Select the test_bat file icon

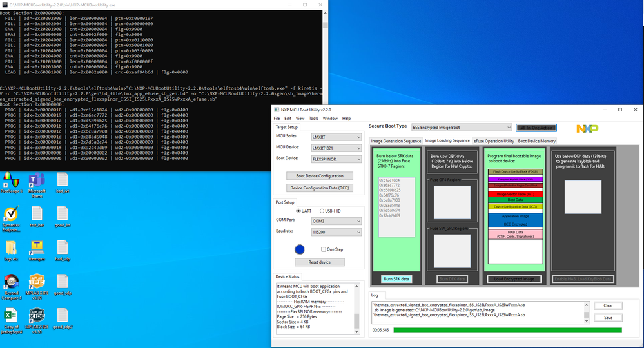pos(37,217)
